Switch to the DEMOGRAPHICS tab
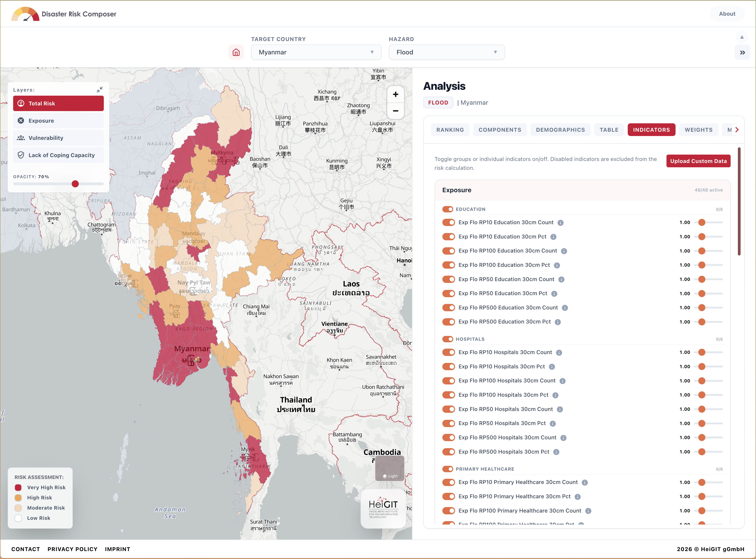Image resolution: width=756 pixels, height=559 pixels. pyautogui.click(x=560, y=130)
